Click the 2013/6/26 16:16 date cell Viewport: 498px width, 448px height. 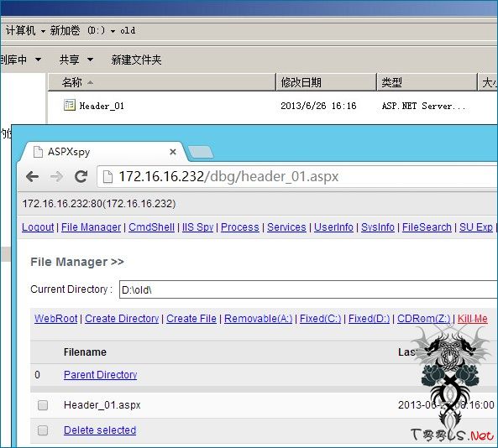(318, 106)
